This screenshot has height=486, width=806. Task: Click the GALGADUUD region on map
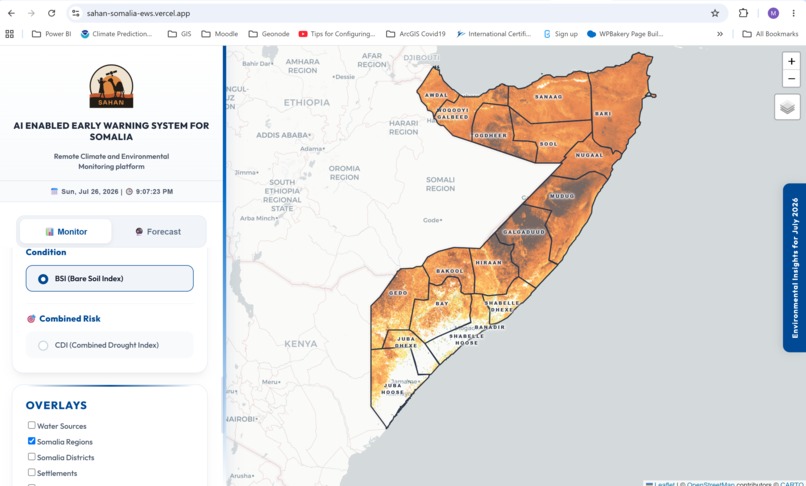tap(523, 232)
